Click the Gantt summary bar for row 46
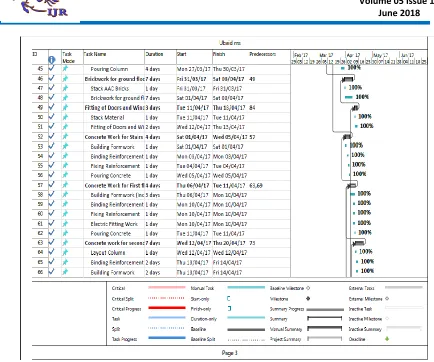 click(348, 79)
